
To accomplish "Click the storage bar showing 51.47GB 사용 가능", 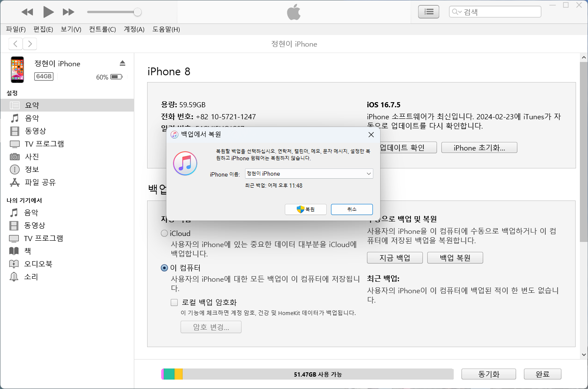I will [x=307, y=374].
